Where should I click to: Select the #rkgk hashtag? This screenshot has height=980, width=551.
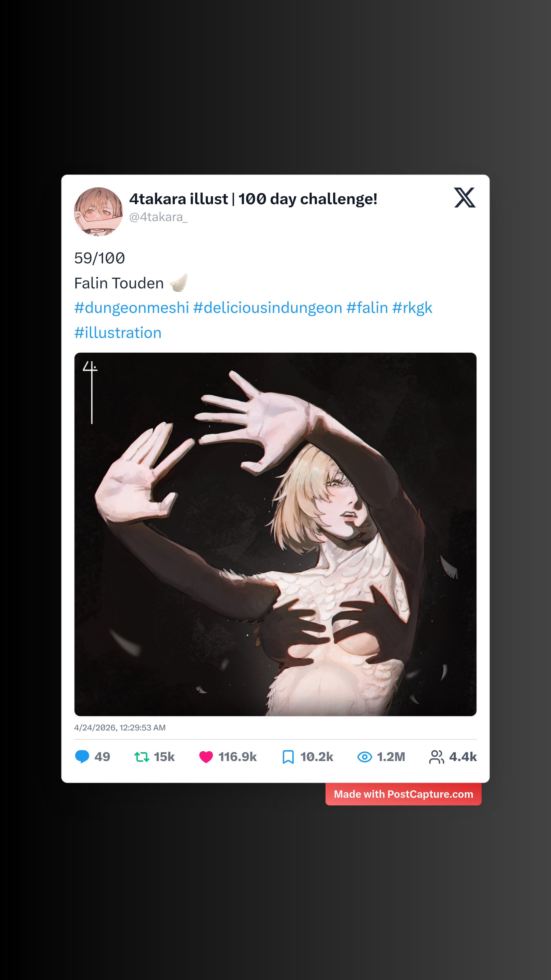pyautogui.click(x=412, y=307)
